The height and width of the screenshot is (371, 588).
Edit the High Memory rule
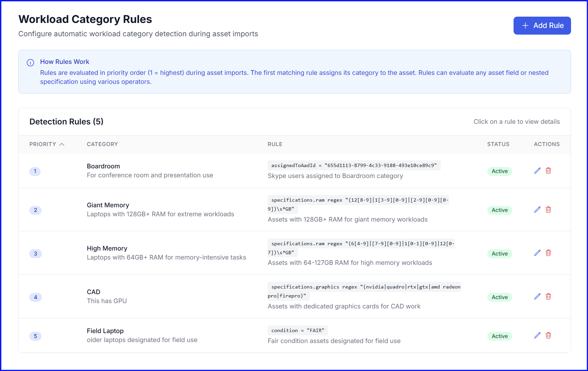(x=537, y=253)
